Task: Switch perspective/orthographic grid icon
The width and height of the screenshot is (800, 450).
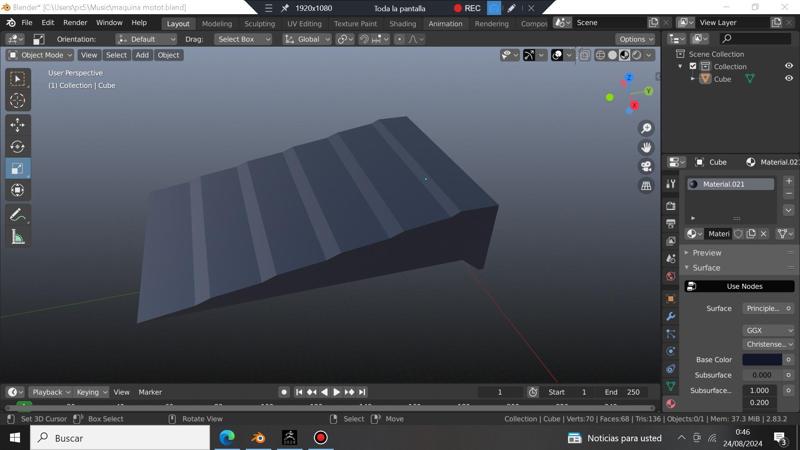Action: coord(646,186)
